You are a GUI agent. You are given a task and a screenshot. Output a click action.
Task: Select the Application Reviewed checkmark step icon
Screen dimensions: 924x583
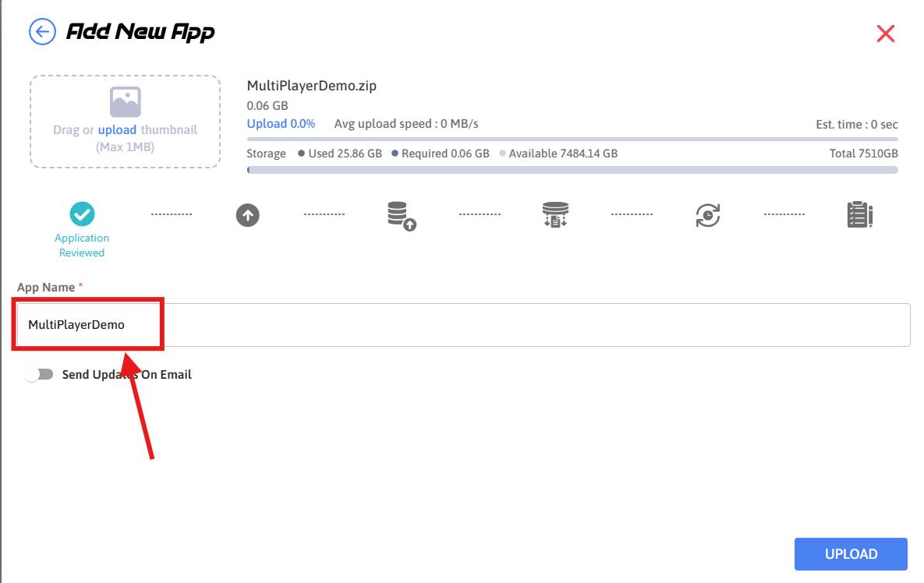pos(82,214)
